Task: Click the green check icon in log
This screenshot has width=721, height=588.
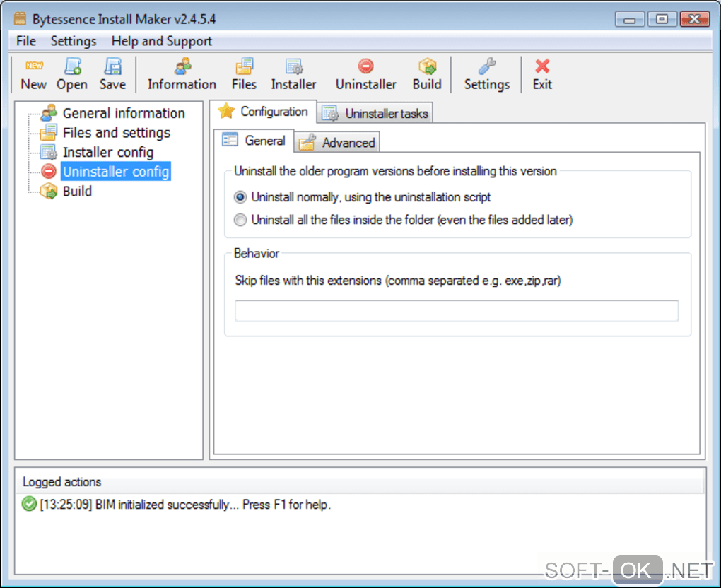Action: (29, 505)
